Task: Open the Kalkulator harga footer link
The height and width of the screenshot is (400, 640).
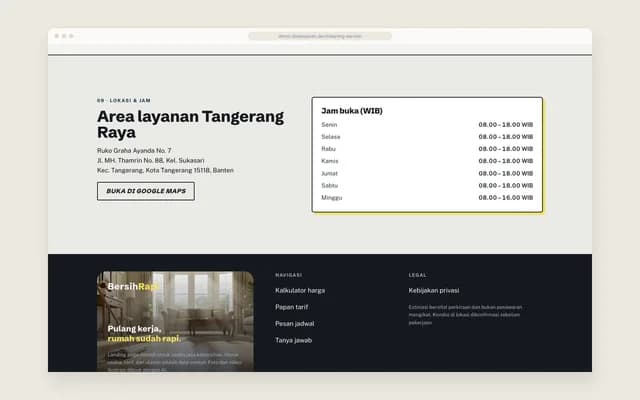Action: [300, 291]
